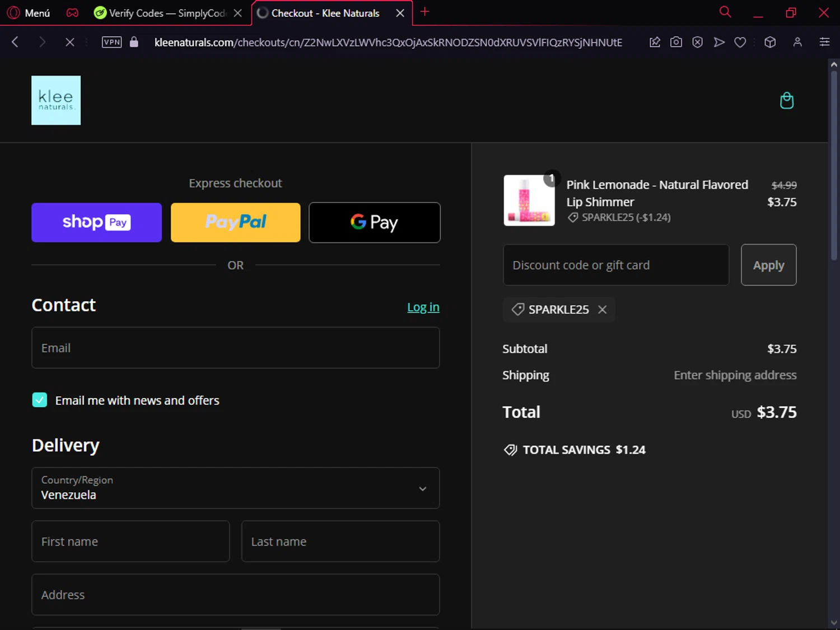Click the Email input field
Viewport: 840px width, 630px height.
tap(235, 348)
